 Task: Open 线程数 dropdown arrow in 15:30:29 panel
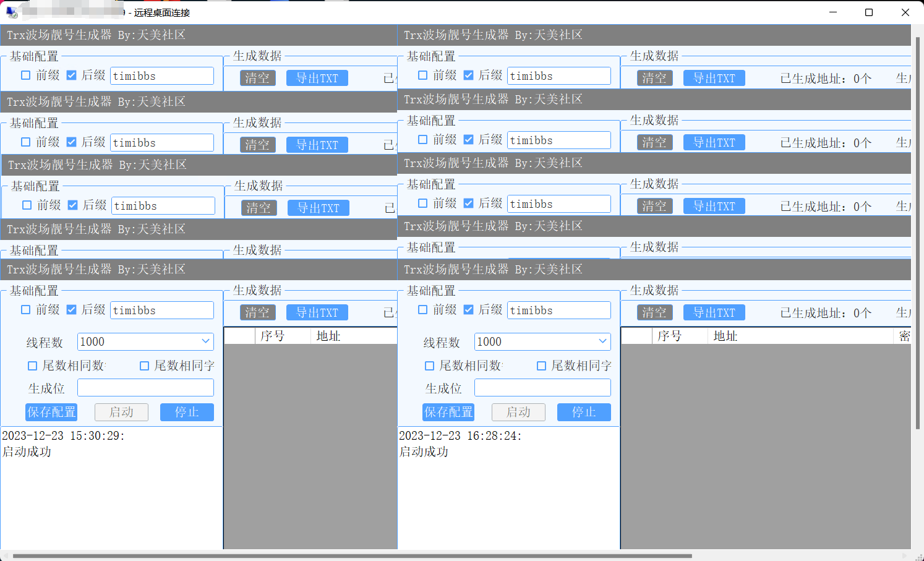coord(206,341)
